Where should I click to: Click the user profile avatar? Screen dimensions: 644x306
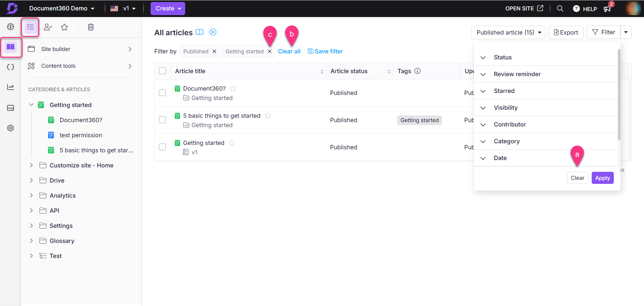point(633,8)
